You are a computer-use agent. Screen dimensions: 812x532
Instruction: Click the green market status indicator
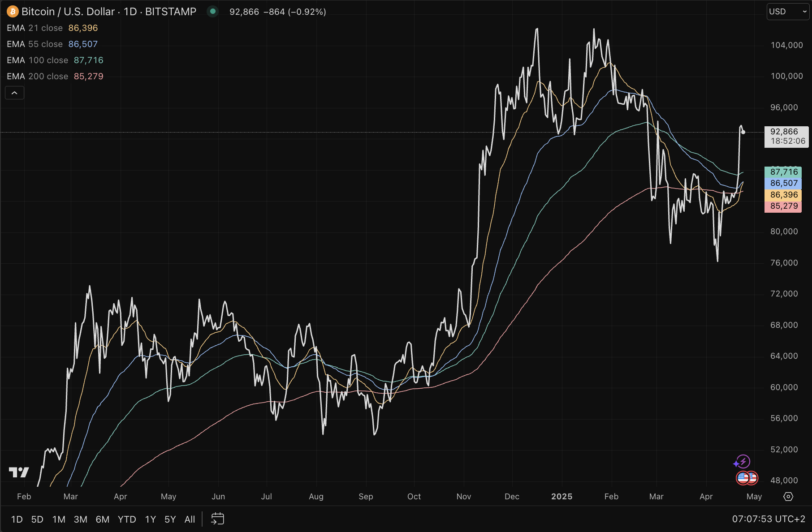[x=213, y=12]
